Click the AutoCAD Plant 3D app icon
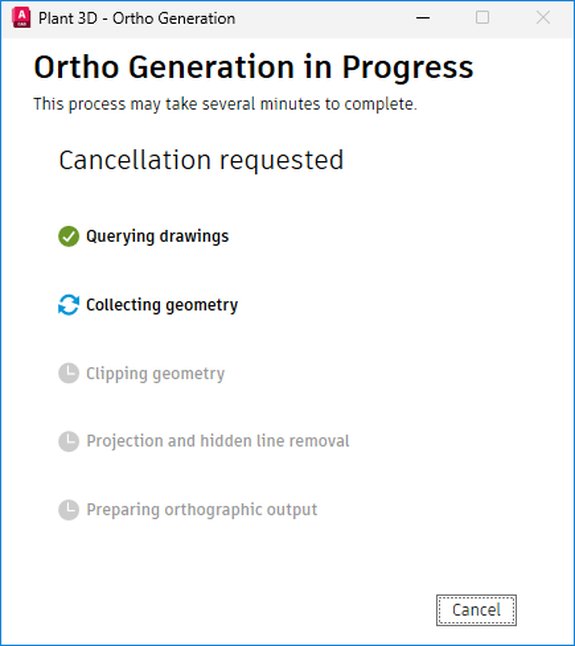The height and width of the screenshot is (646, 575). tap(21, 18)
